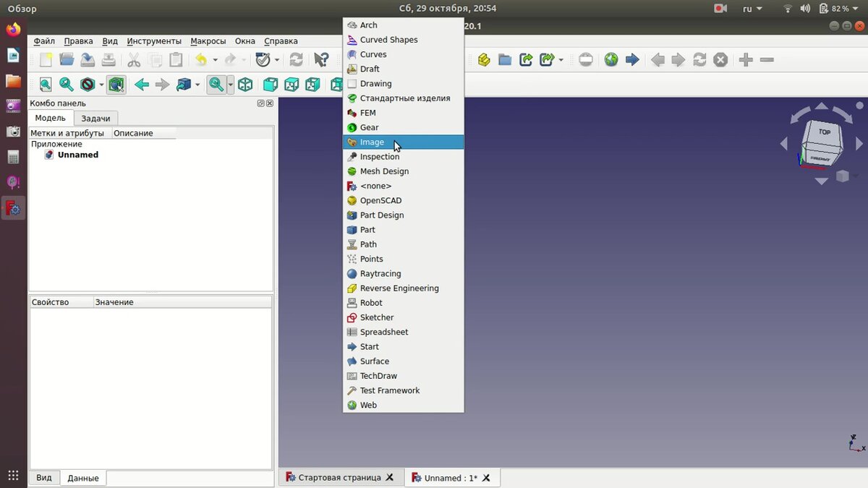
Task: Click the Draw style icon
Action: [88, 85]
